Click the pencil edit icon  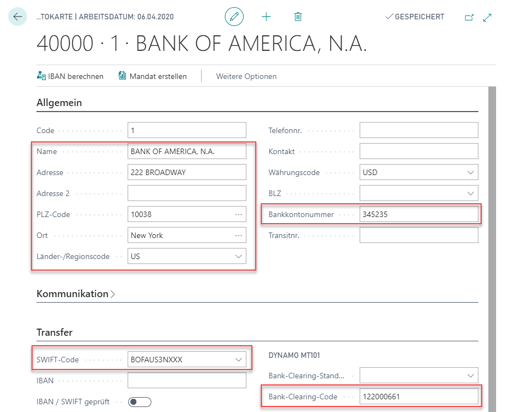[x=234, y=17]
